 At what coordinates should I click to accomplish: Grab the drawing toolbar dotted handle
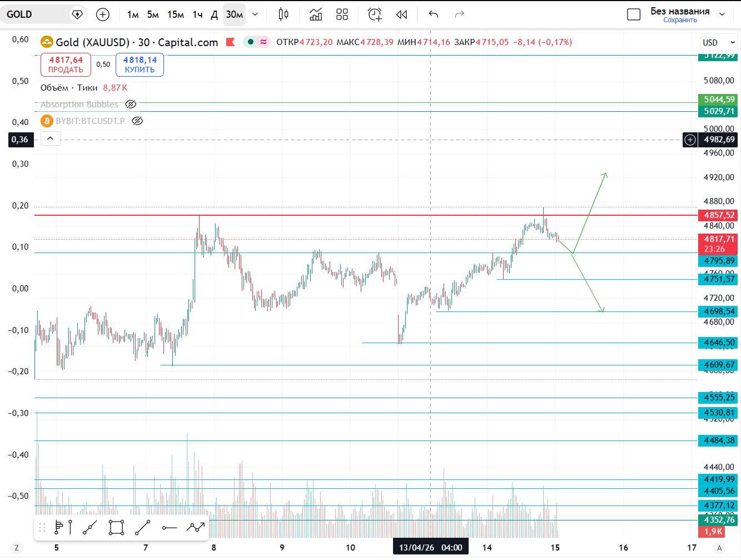(x=42, y=527)
